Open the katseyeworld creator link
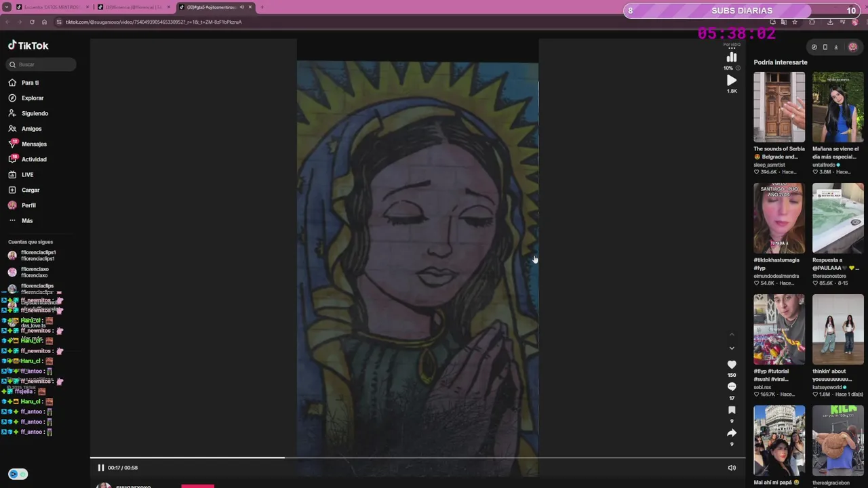This screenshot has height=488, width=868. [x=828, y=387]
